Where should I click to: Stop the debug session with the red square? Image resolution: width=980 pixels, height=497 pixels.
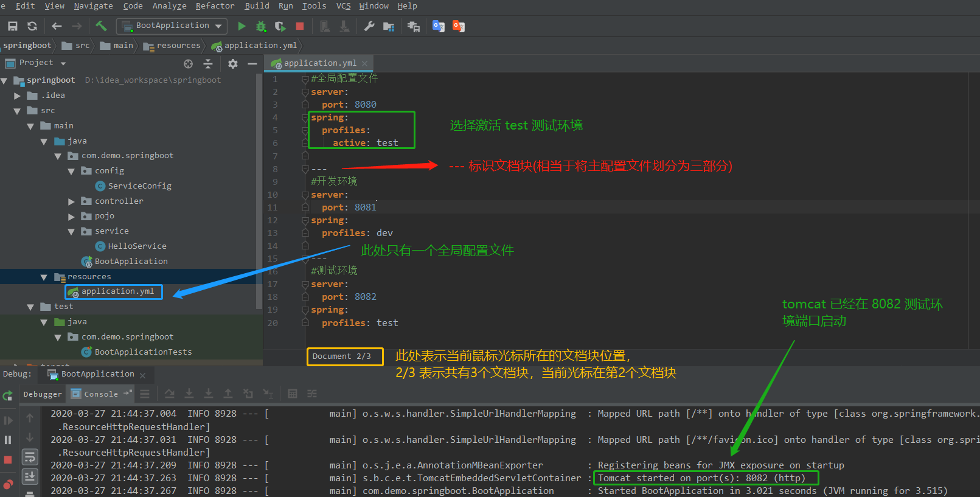coord(8,460)
